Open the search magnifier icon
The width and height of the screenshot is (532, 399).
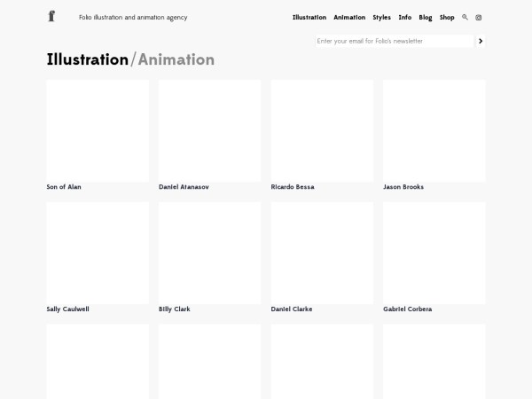465,17
